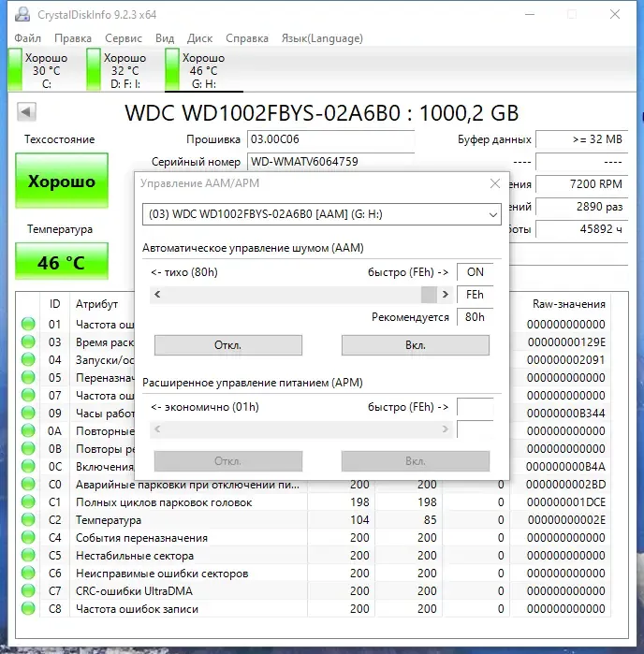The height and width of the screenshot is (654, 644).
Task: Click the green status dot for attribute 07
Action: pyautogui.click(x=28, y=396)
